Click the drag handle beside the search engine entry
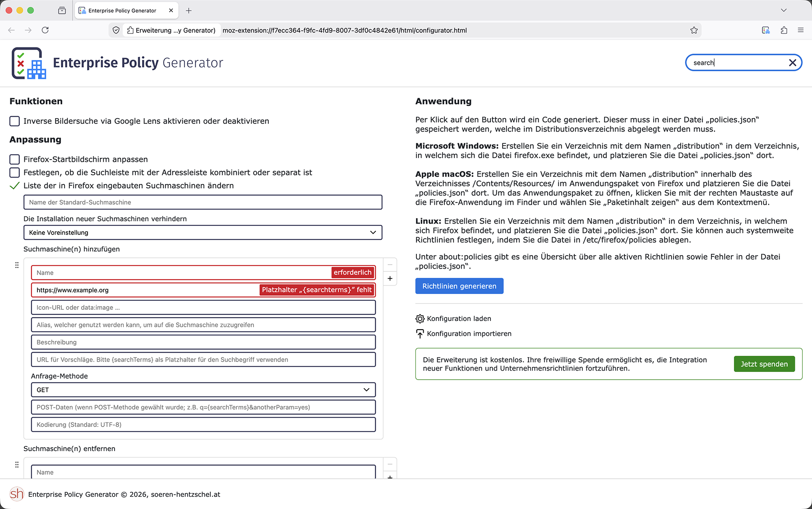812x509 pixels. click(x=17, y=265)
